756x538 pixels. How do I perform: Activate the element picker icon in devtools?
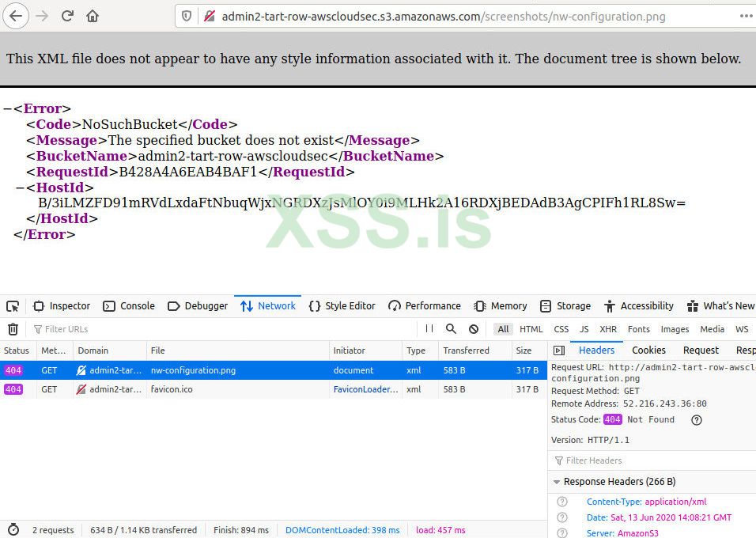coord(13,306)
